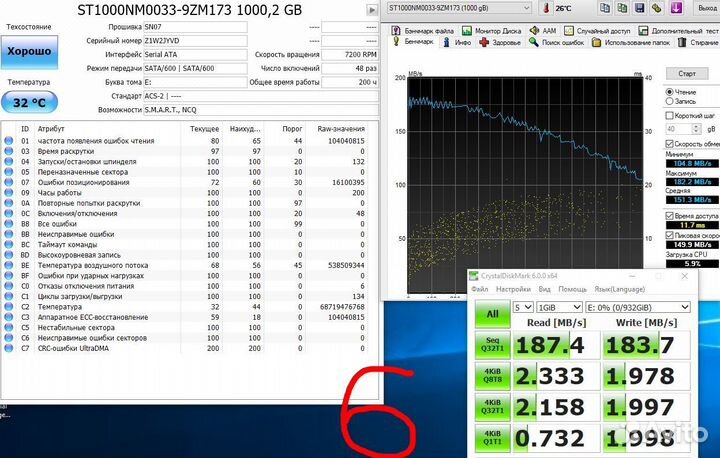Click the red cross Здоровье icon
Viewport: 720px width, 458px height.
(x=484, y=42)
